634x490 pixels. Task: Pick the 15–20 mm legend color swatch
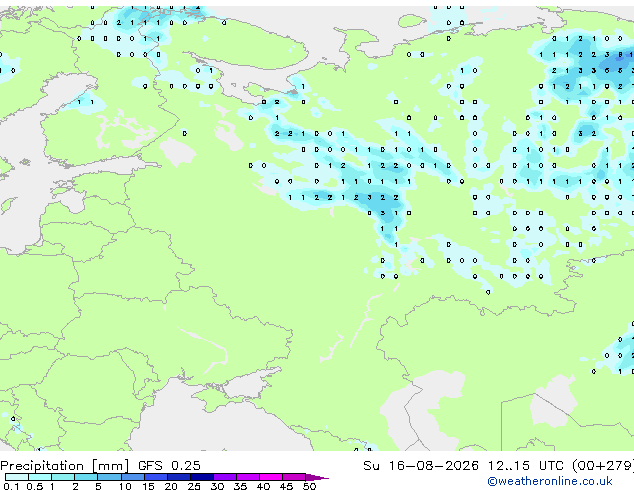tap(155, 477)
